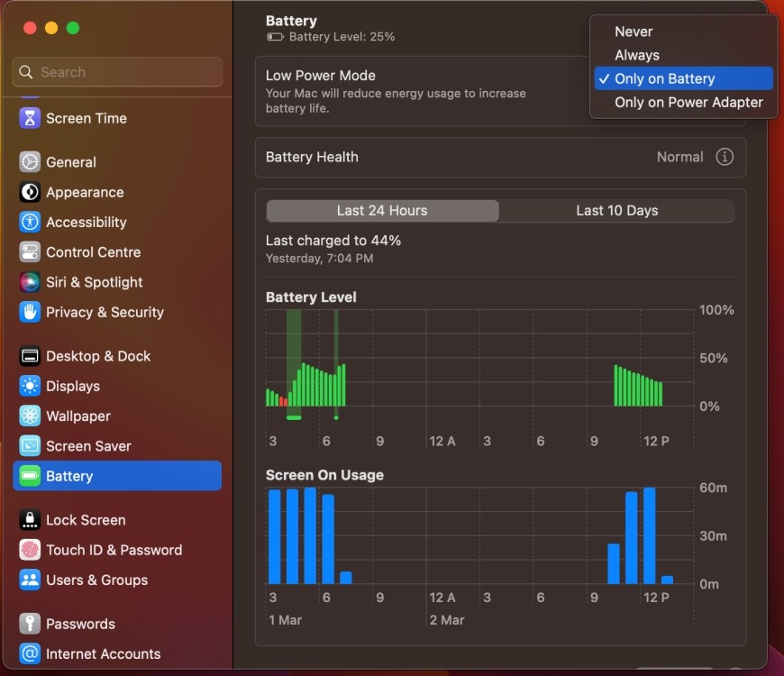Click 'Last charged to 44%' text
Screen dimensions: 784x676
pos(333,241)
